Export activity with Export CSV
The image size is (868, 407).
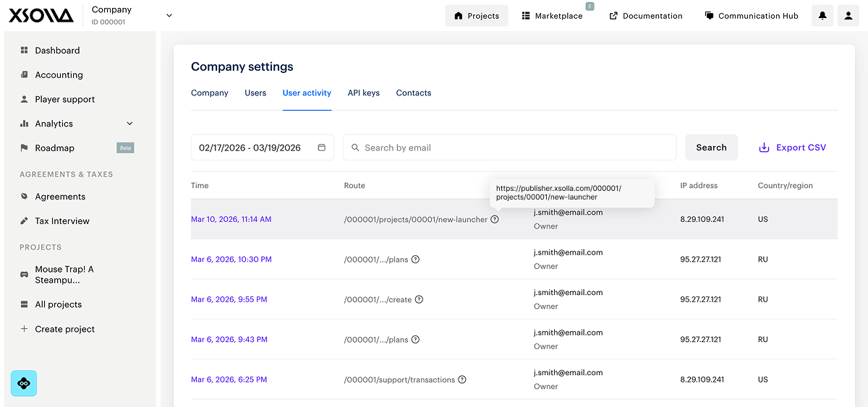[x=792, y=147]
